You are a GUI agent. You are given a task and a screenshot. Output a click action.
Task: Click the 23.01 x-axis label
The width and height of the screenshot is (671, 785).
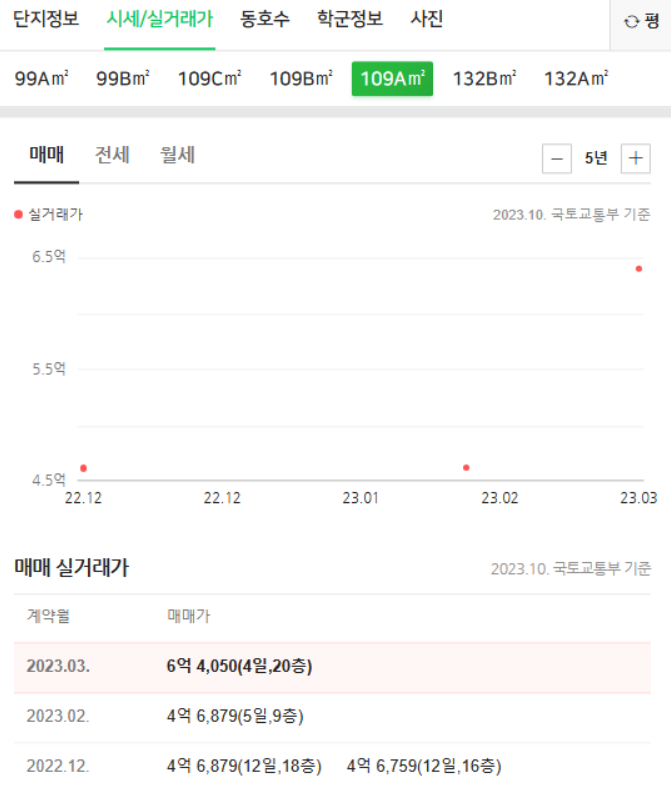361,498
